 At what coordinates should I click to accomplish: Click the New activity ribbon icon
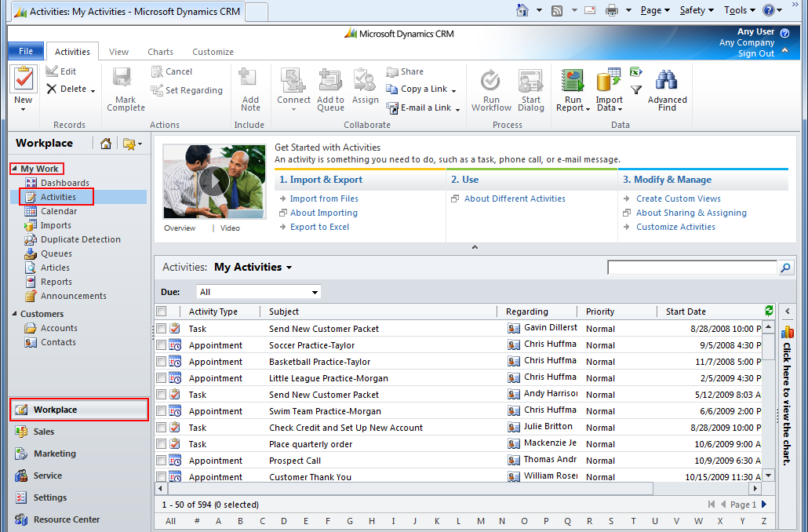pos(24,79)
